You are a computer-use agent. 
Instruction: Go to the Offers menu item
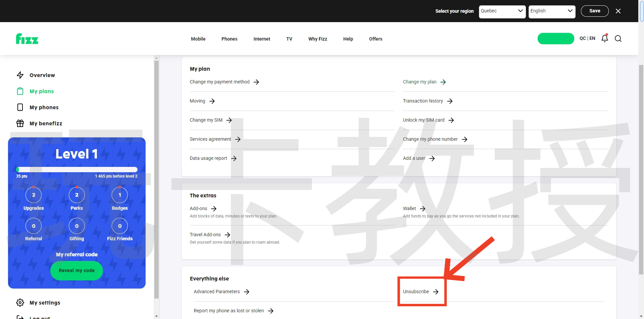point(376,39)
